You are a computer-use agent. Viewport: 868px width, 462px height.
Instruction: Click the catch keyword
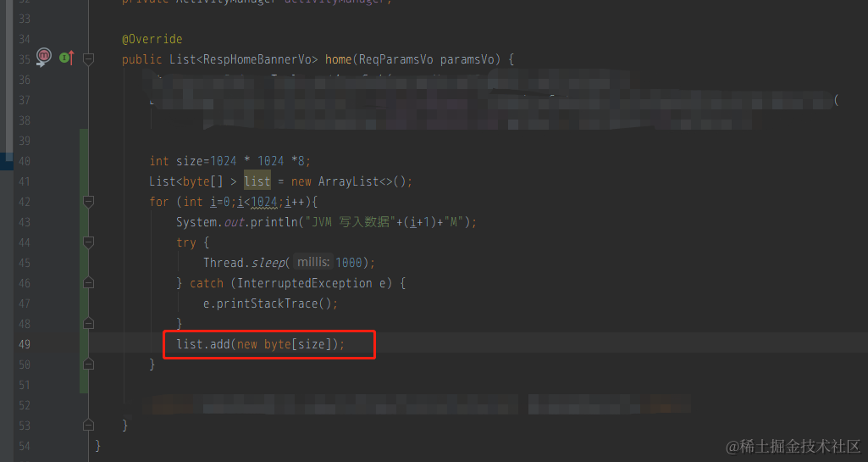(207, 284)
